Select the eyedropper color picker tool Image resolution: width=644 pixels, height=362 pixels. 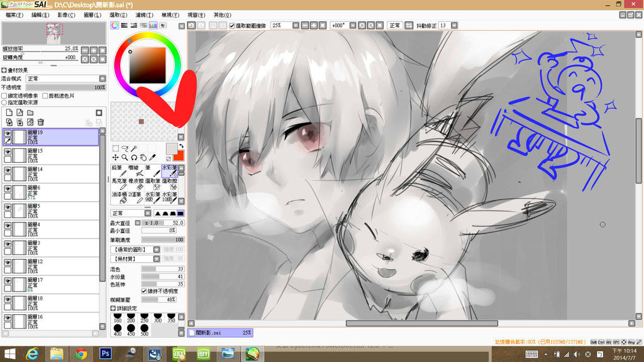pos(152,158)
